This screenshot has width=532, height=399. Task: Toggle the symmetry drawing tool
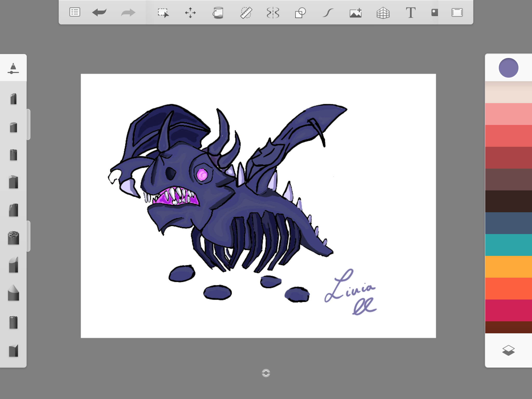pos(273,12)
